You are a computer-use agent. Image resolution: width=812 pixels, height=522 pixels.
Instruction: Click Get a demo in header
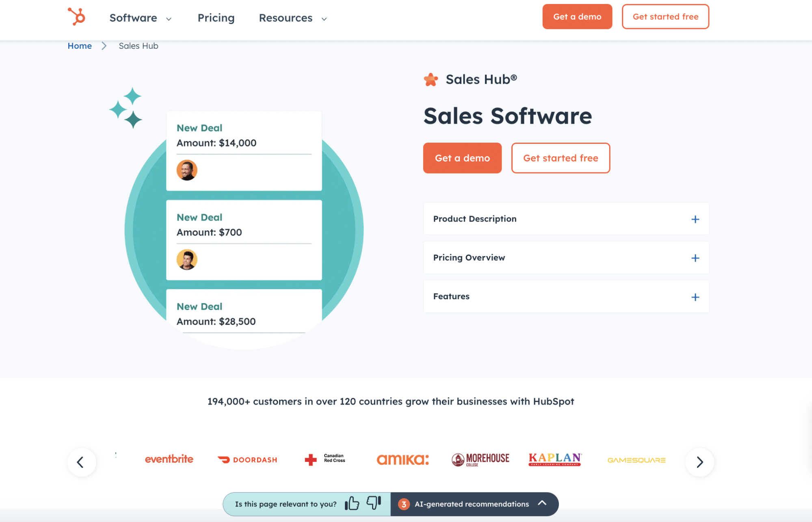(577, 17)
